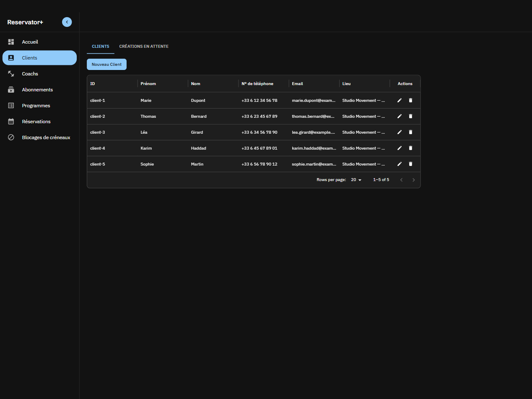The height and width of the screenshot is (399, 532).
Task: Click the lea.girard email cell
Action: click(x=314, y=132)
